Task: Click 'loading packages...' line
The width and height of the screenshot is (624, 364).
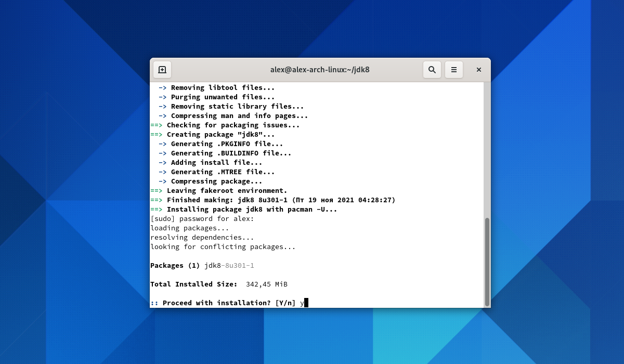Action: point(190,228)
